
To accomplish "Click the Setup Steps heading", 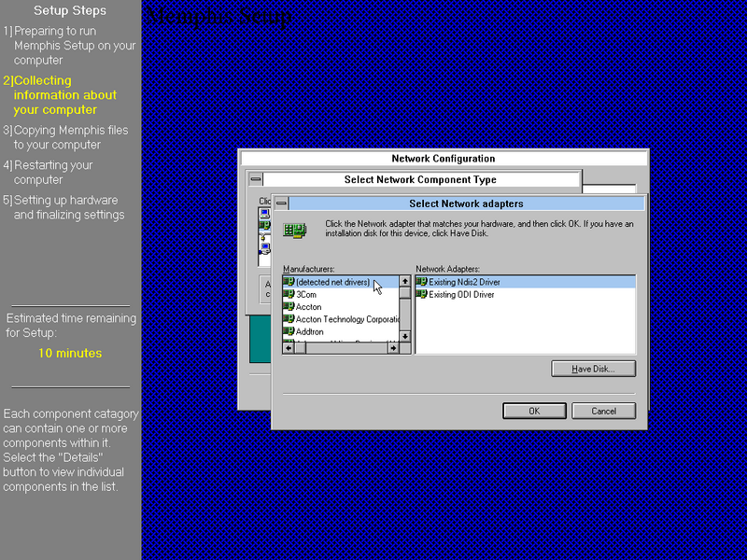I will [x=70, y=10].
